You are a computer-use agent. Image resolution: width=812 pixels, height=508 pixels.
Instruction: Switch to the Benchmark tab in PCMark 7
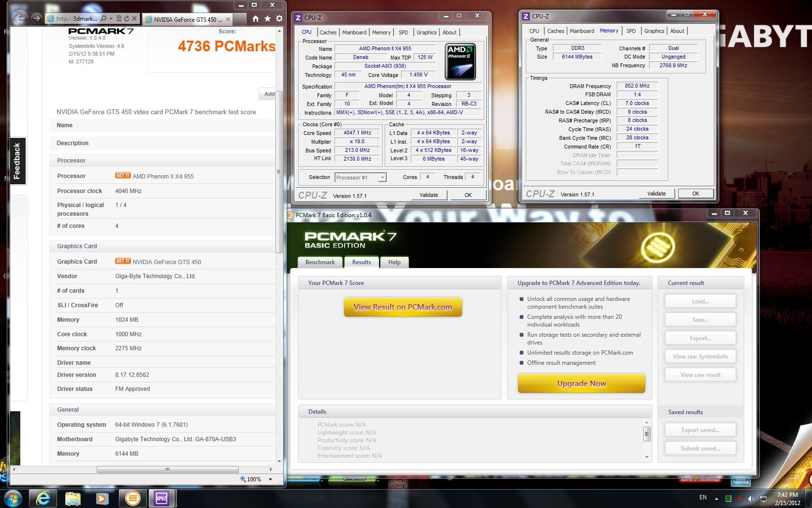click(x=320, y=262)
